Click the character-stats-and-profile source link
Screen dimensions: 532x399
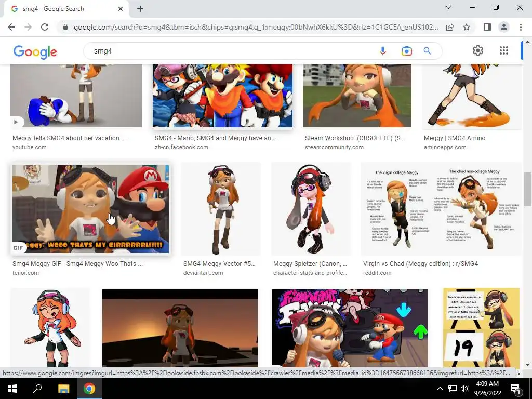coord(310,273)
